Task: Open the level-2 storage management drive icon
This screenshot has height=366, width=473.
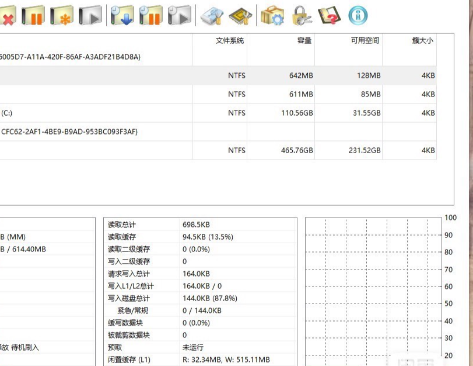Action: pos(212,16)
